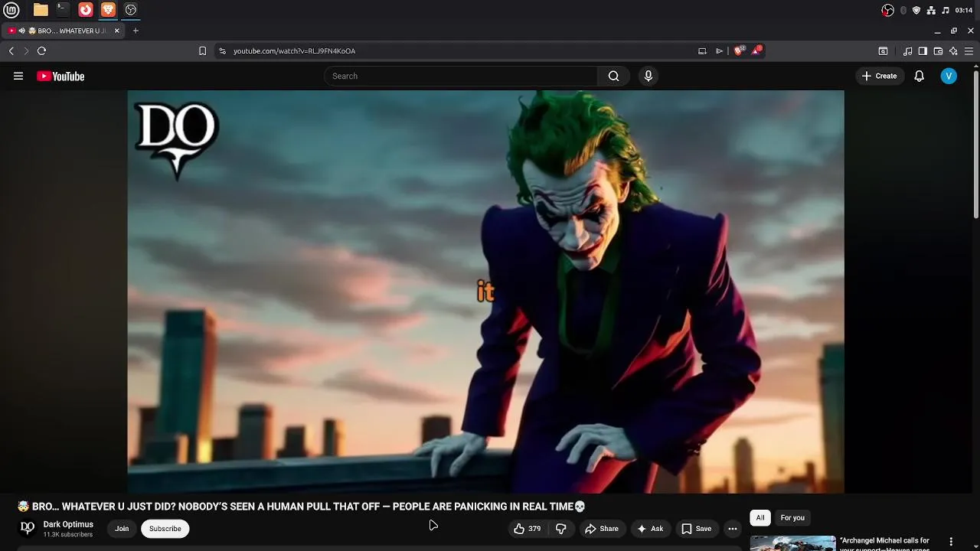The width and height of the screenshot is (980, 551).
Task: Select the All filter chip
Action: pyautogui.click(x=760, y=518)
